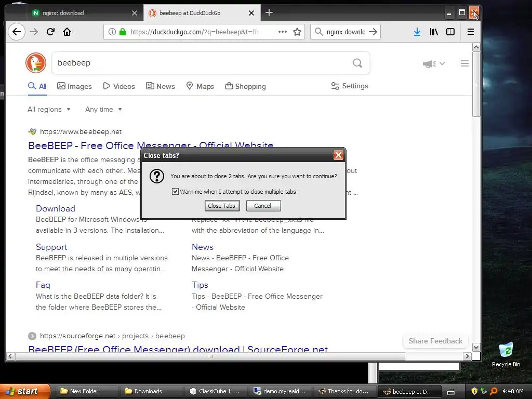The image size is (532, 399).
Task: Submit nginx search with arrow button
Action: 373,32
